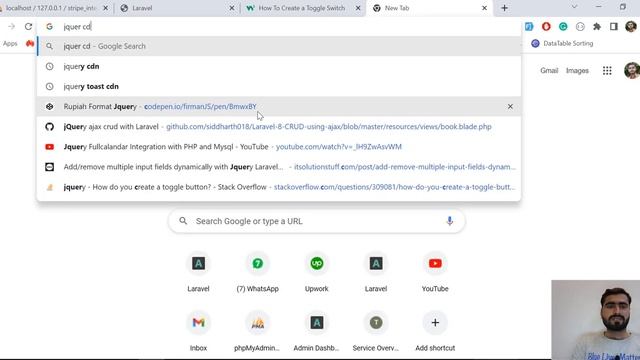Select the 'jquer cd - Google Search' suggestion
Viewport: 640px width, 360px height.
coord(279,46)
